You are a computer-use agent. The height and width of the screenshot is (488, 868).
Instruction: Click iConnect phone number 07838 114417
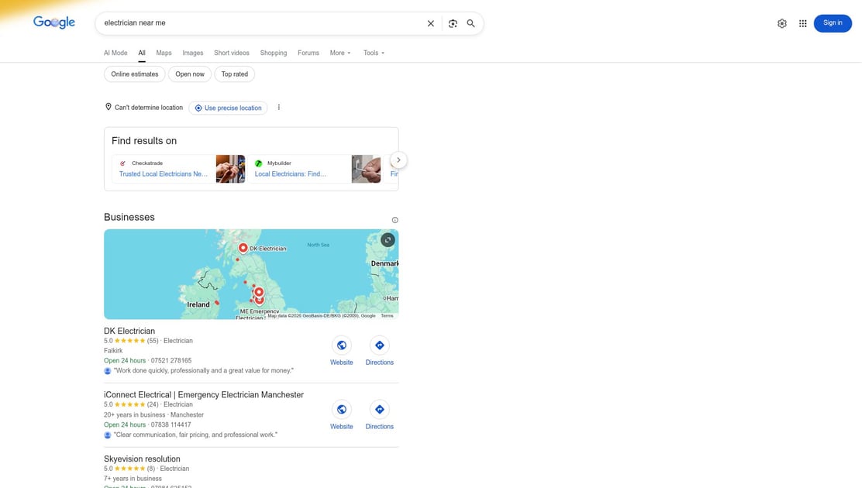click(171, 425)
